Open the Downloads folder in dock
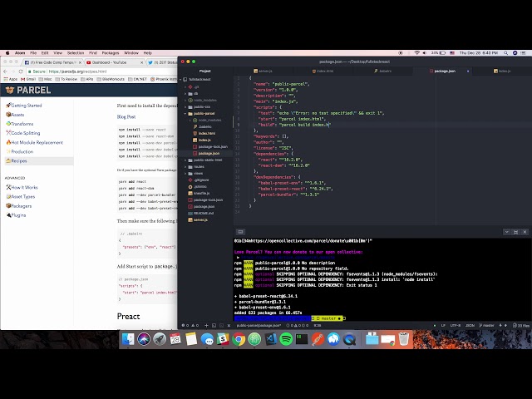The width and height of the screenshot is (532, 399). [372, 339]
